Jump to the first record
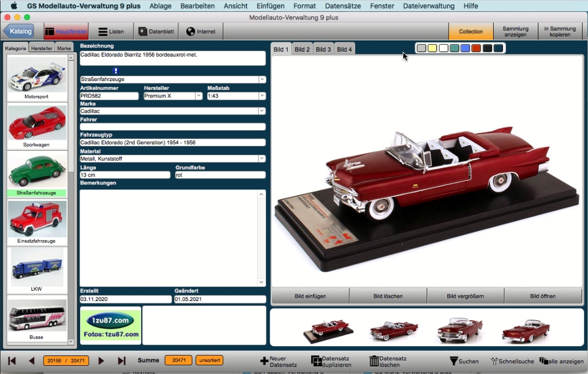The width and height of the screenshot is (588, 374). (12, 360)
